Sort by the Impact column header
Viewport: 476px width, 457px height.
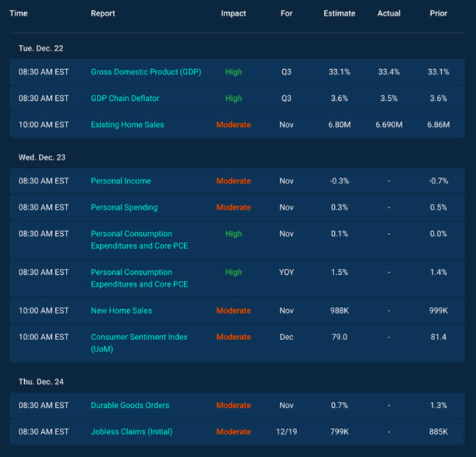[233, 13]
